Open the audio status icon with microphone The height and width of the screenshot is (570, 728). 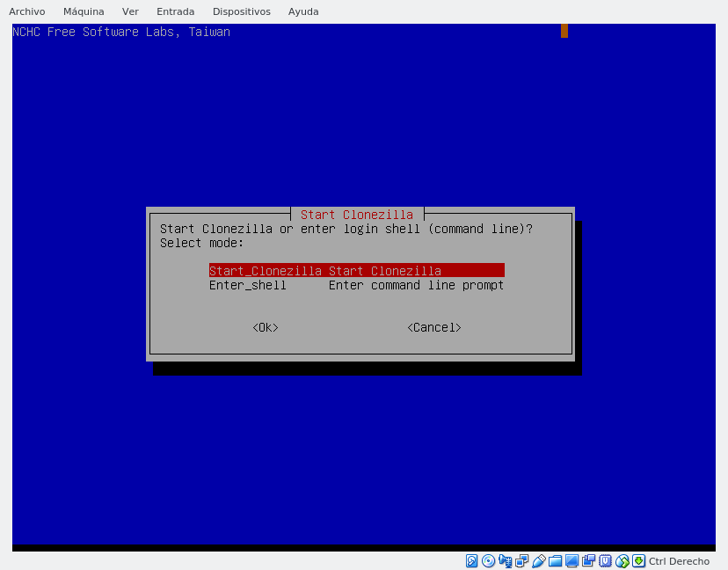click(x=506, y=561)
